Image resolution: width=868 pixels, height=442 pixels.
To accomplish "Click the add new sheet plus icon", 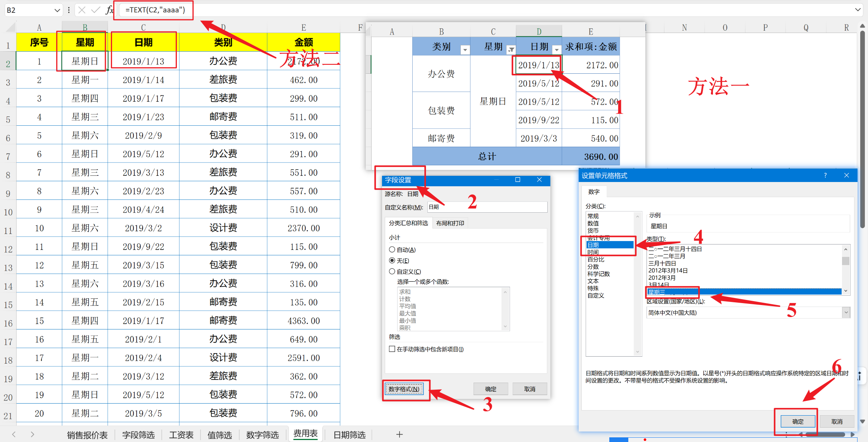I will (399, 434).
